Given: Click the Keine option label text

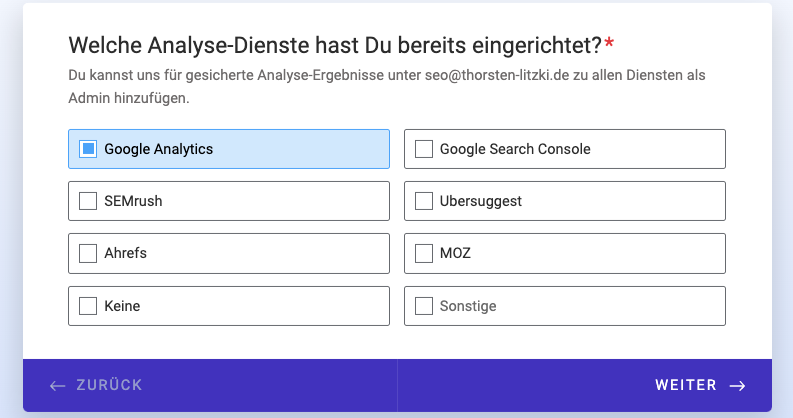Looking at the screenshot, I should [122, 306].
